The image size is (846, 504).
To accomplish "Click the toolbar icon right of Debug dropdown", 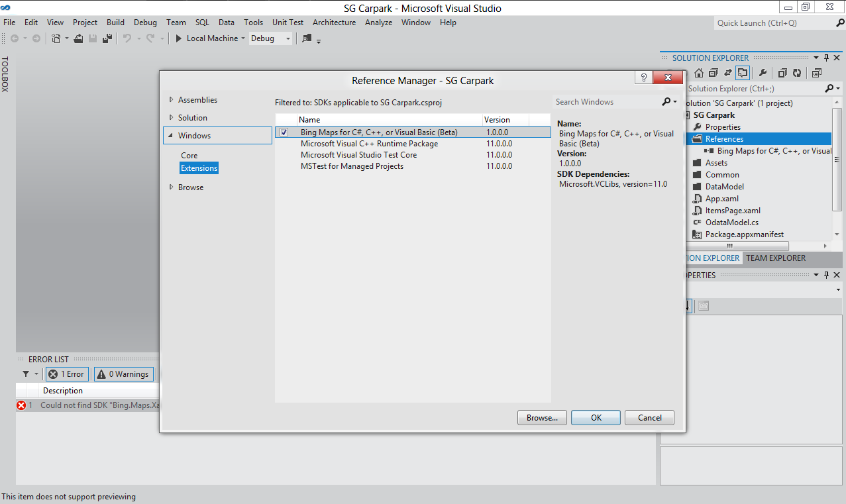I will (307, 38).
